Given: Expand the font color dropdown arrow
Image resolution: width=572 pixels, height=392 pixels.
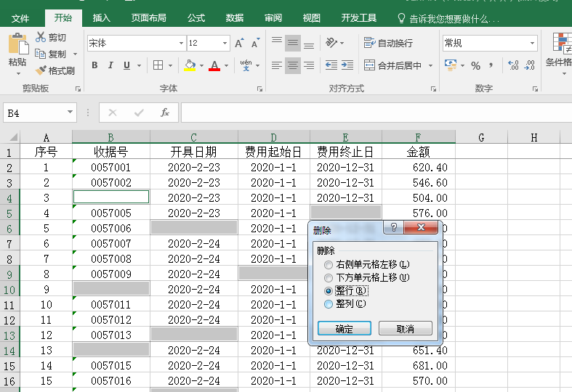Looking at the screenshot, I should pos(227,65).
